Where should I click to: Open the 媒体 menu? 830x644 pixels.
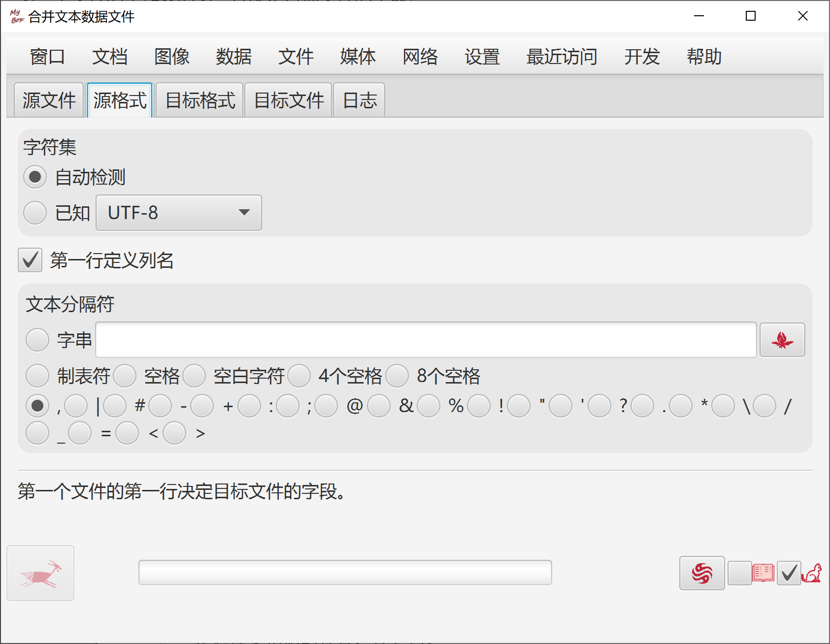358,57
